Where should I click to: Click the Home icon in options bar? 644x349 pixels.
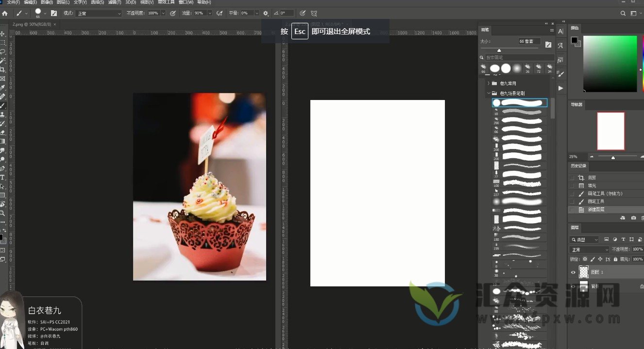click(x=5, y=13)
